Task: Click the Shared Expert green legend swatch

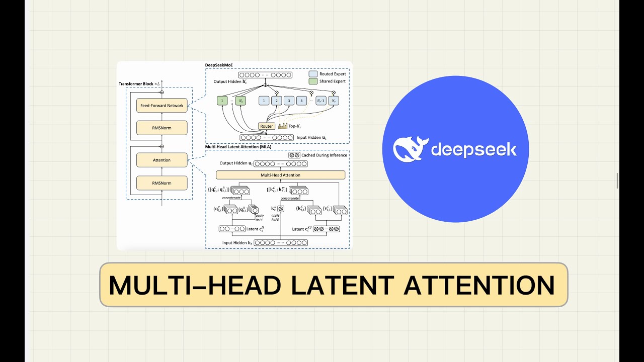Action: (313, 81)
